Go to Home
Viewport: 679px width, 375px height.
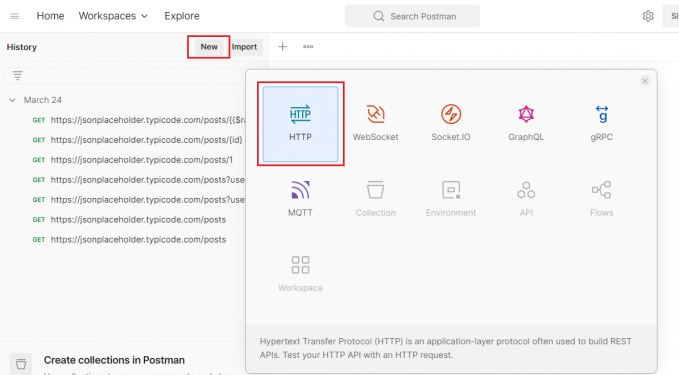tap(50, 16)
